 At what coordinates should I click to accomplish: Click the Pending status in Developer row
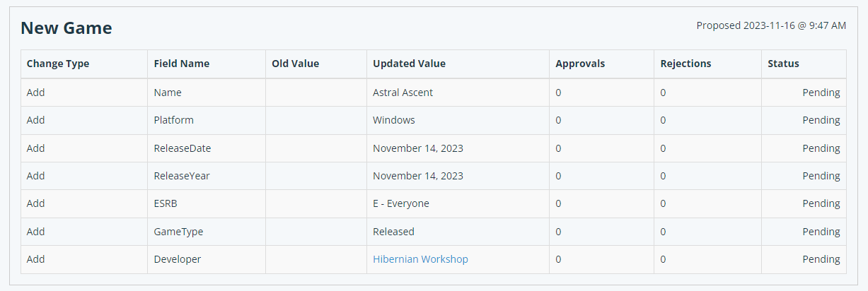pyautogui.click(x=821, y=259)
